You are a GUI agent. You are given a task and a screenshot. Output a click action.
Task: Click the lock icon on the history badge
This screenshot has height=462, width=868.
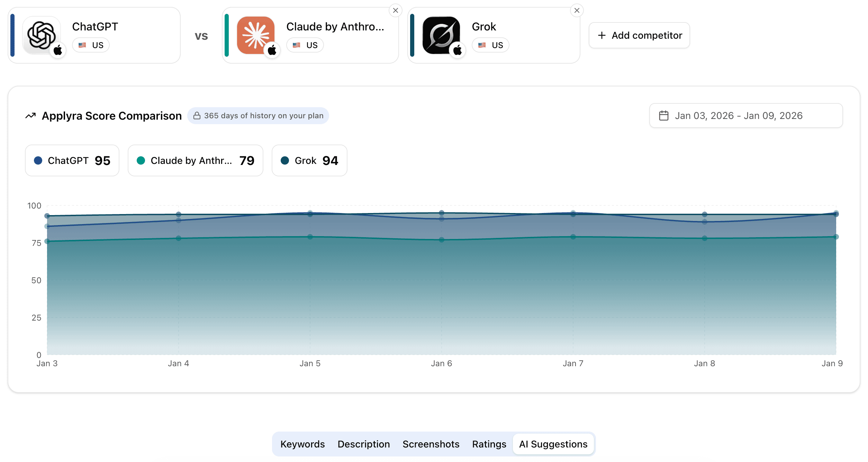pyautogui.click(x=197, y=115)
